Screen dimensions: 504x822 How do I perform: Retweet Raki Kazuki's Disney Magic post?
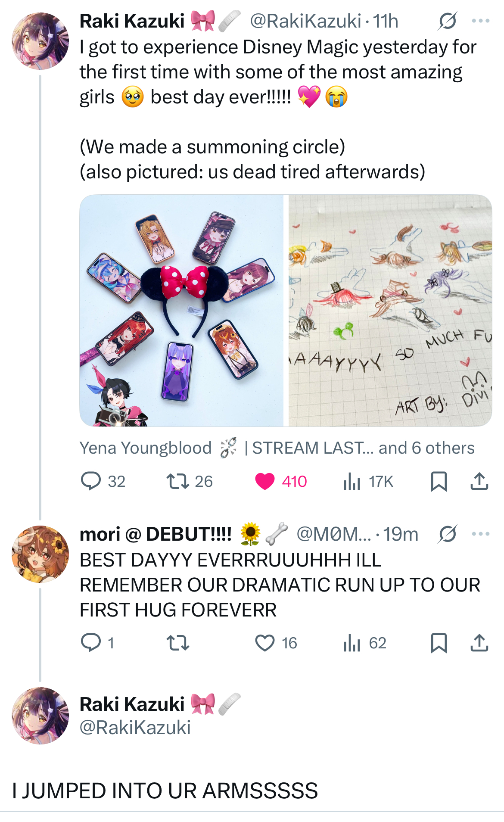click(x=177, y=481)
